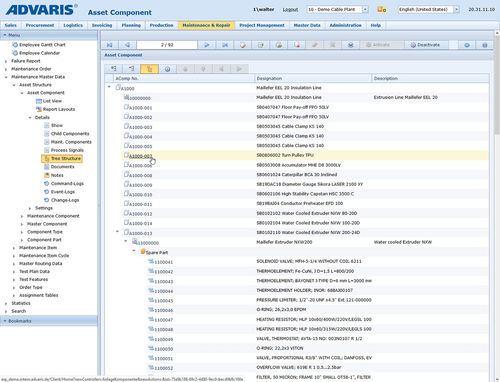
Task: Go to next record arrow button
Action: pyautogui.click(x=207, y=45)
